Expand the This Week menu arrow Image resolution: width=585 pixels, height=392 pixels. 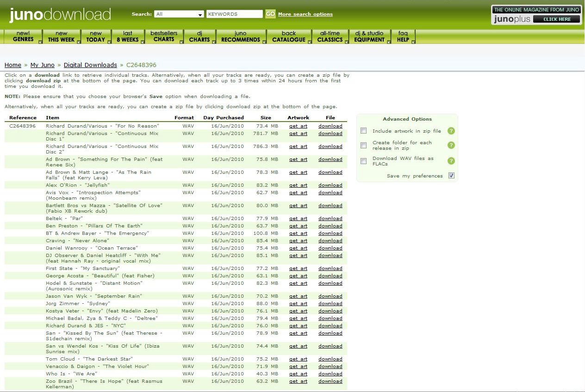click(x=78, y=42)
